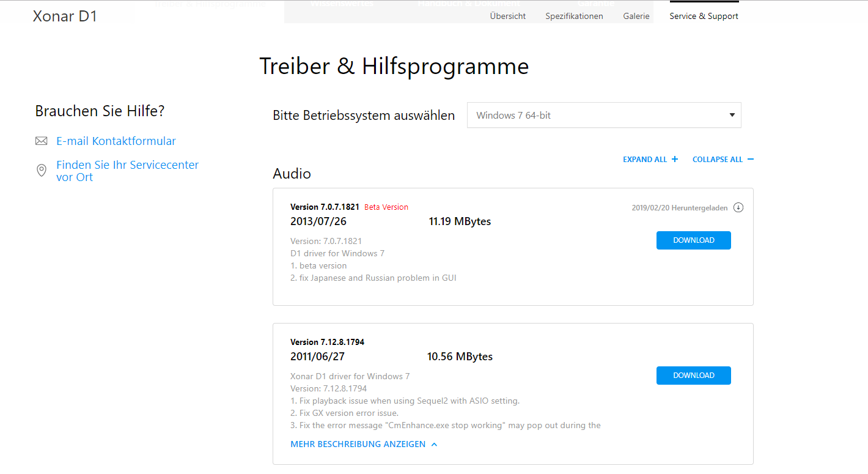Click the envelope icon beside E-mail Kontaktformular
The width and height of the screenshot is (868, 474).
coord(41,141)
